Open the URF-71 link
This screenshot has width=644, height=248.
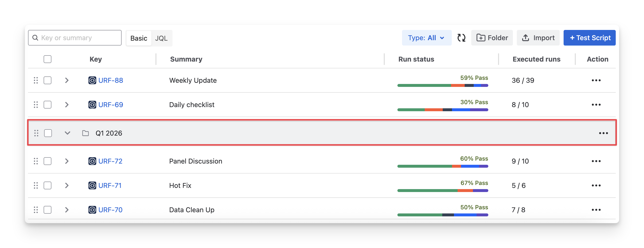pos(110,185)
